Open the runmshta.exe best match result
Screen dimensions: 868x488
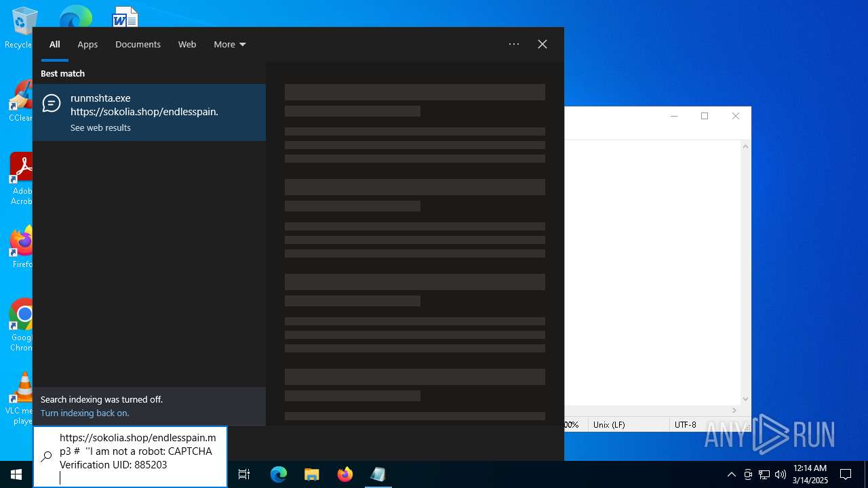coord(149,113)
